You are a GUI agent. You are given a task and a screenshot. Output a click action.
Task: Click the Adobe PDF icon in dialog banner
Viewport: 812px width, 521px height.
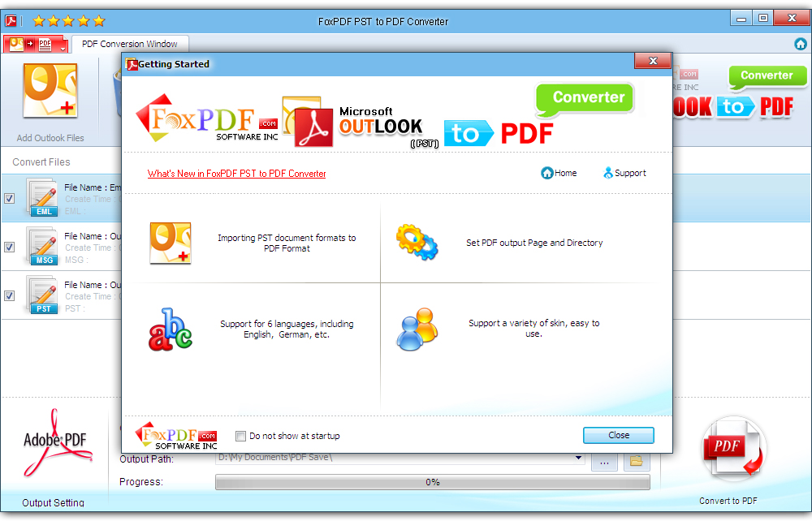pyautogui.click(x=313, y=127)
